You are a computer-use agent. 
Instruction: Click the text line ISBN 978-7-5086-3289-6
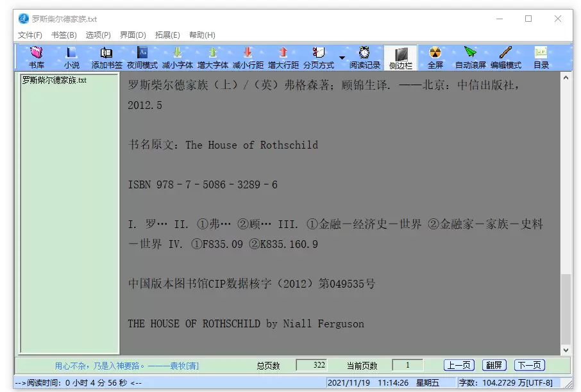(x=203, y=184)
